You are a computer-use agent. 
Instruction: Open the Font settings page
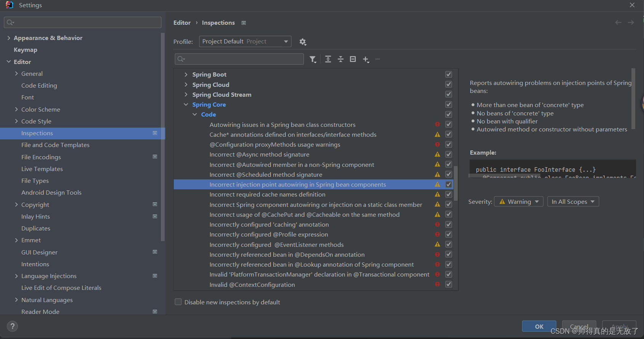pos(27,98)
